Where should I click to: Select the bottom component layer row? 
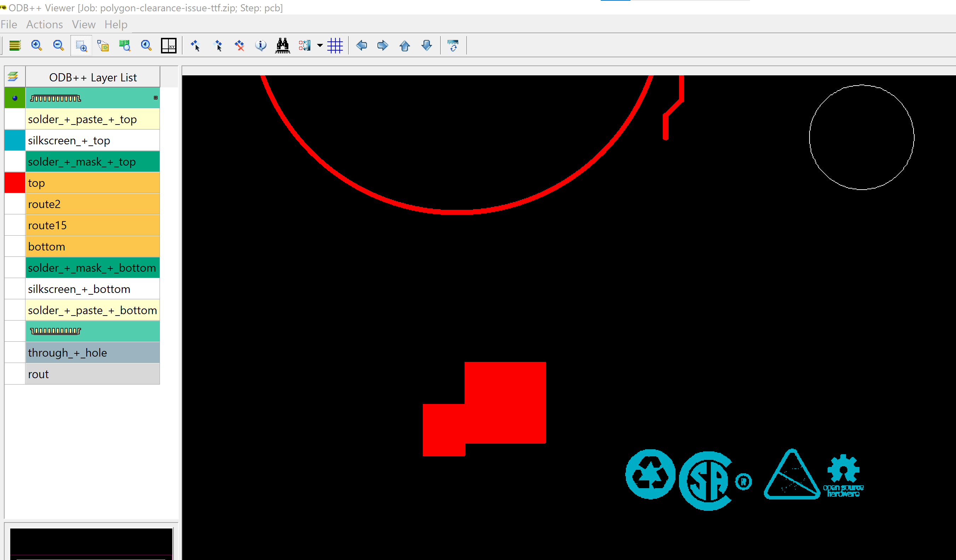pos(93,331)
